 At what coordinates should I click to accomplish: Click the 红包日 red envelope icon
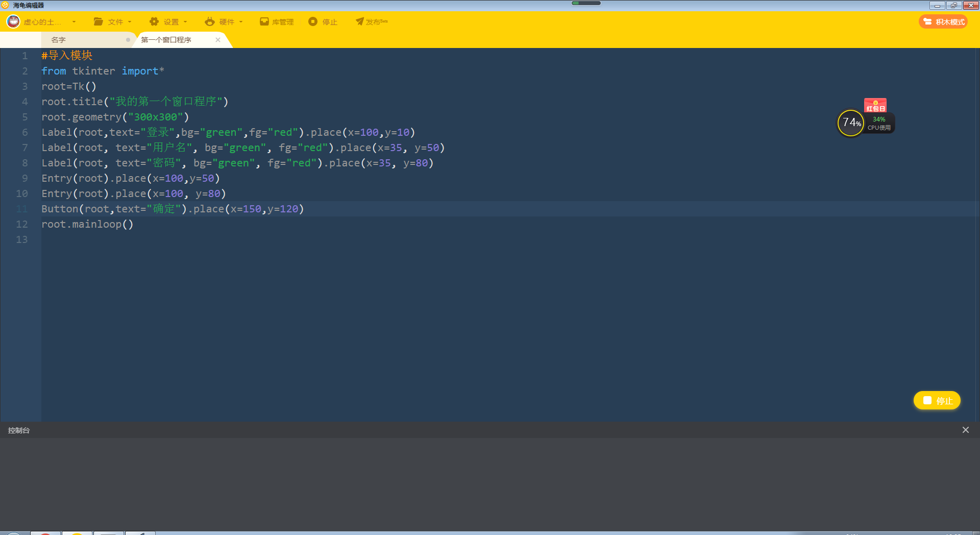(875, 105)
